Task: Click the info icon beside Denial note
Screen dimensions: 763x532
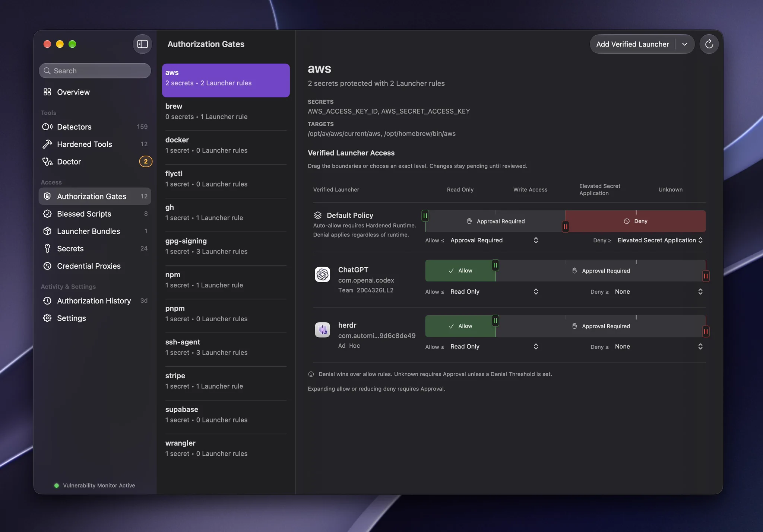Action: click(x=311, y=374)
